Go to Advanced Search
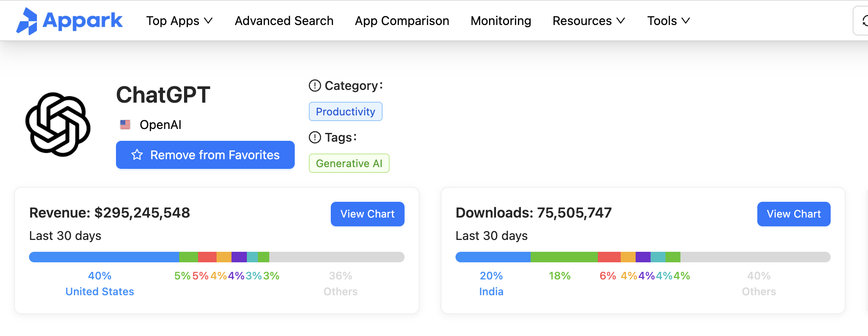868x336 pixels. pos(284,21)
